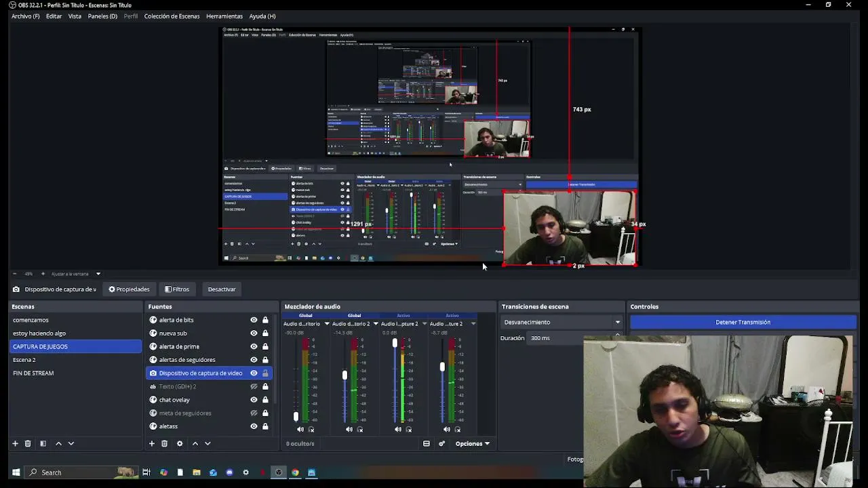Add a new source in Fuentes panel

[x=151, y=443]
